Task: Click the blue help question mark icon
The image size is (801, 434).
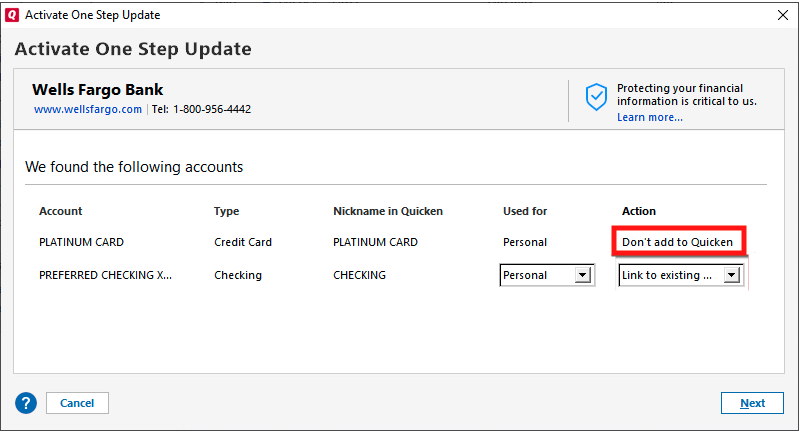Action: [x=26, y=403]
